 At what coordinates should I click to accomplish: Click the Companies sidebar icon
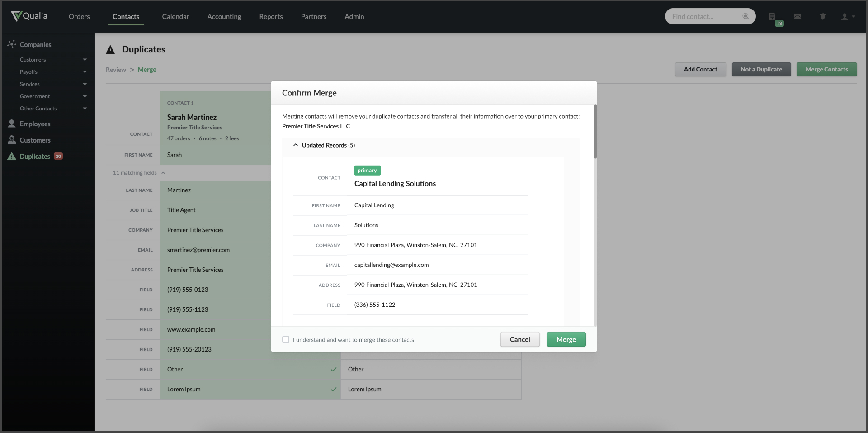tap(12, 44)
